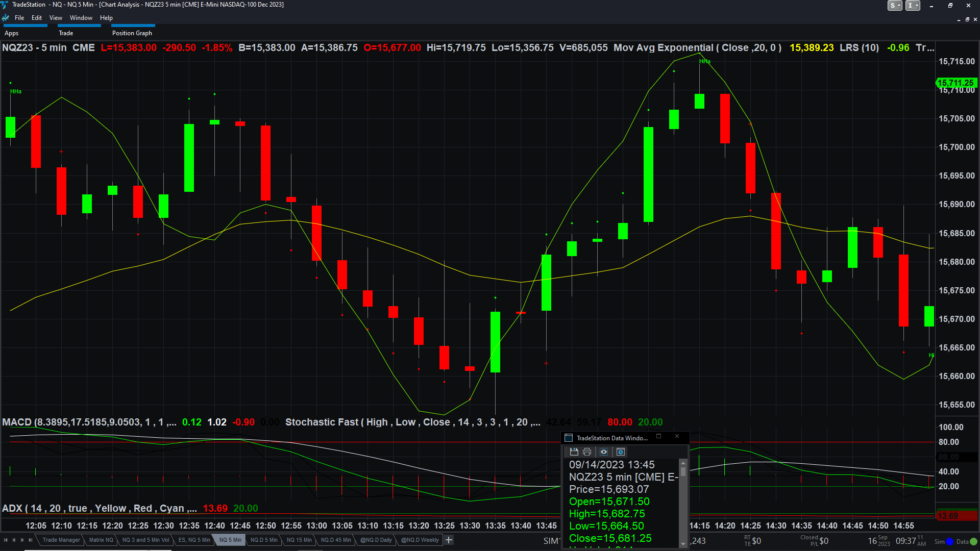Click the Close=15,681.25 row in Data Window
Screen dimensions: 980x551
coord(610,538)
